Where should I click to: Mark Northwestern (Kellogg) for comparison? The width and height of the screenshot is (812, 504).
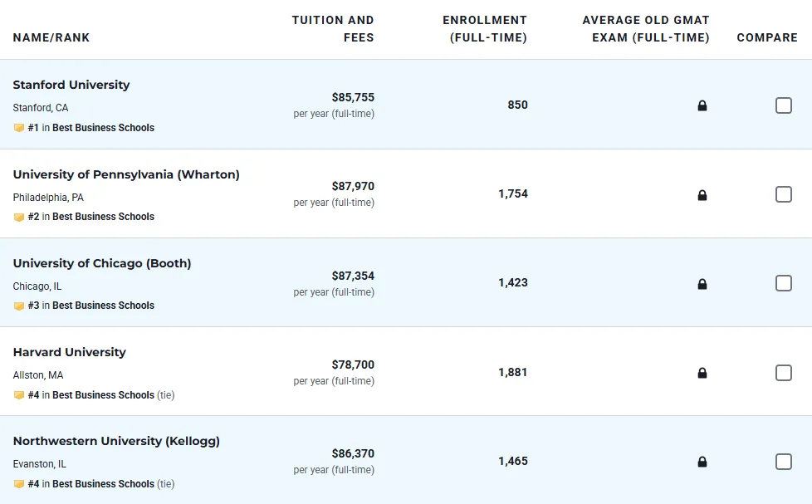pyautogui.click(x=784, y=462)
